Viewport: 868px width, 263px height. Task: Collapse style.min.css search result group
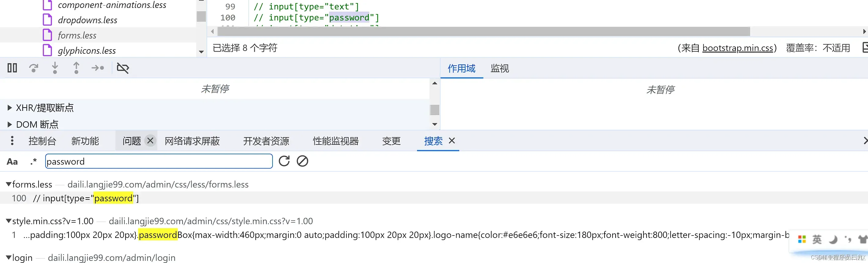[x=9, y=221]
